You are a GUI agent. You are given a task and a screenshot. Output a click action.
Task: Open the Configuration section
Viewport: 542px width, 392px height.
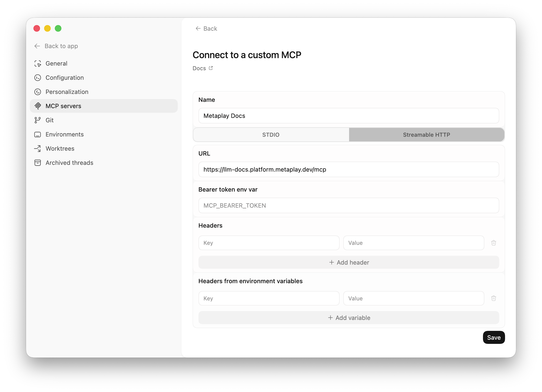click(65, 77)
